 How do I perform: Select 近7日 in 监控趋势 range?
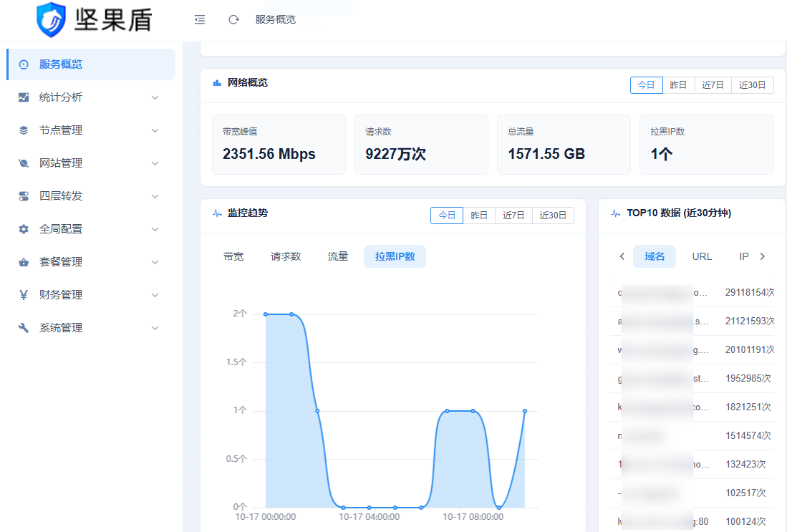pyautogui.click(x=513, y=216)
